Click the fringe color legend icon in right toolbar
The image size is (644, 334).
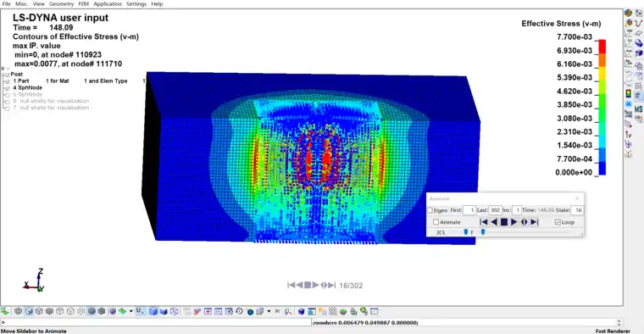coord(629,94)
